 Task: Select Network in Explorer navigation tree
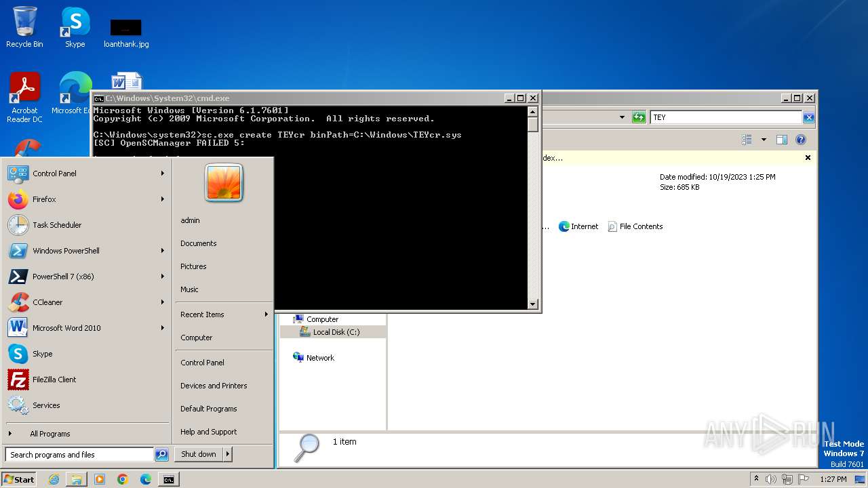[320, 358]
